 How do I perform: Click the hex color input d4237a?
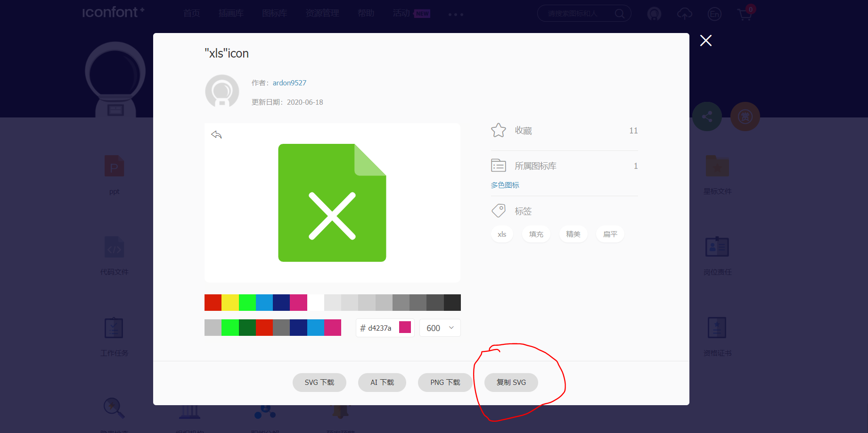tap(379, 328)
